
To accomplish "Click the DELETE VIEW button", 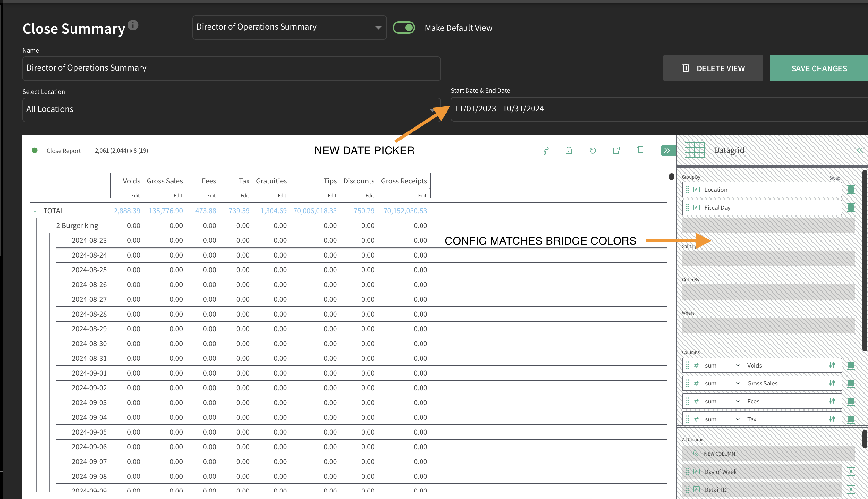I will click(x=713, y=68).
